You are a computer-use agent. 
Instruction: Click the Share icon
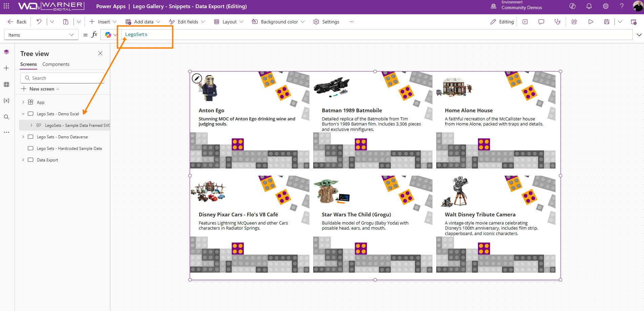coord(574,22)
